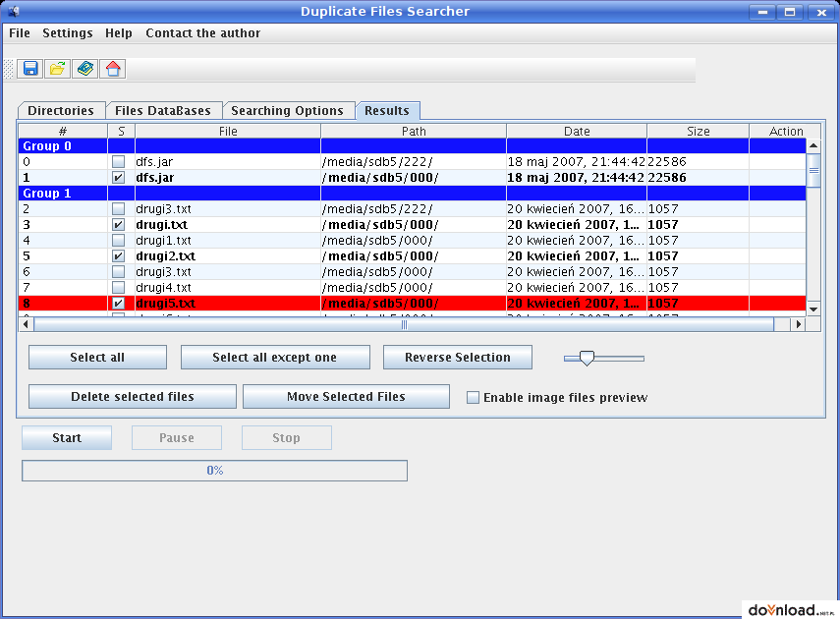This screenshot has width=840, height=619.
Task: Click the slider thumb beside Reverse Selection
Action: (x=588, y=358)
